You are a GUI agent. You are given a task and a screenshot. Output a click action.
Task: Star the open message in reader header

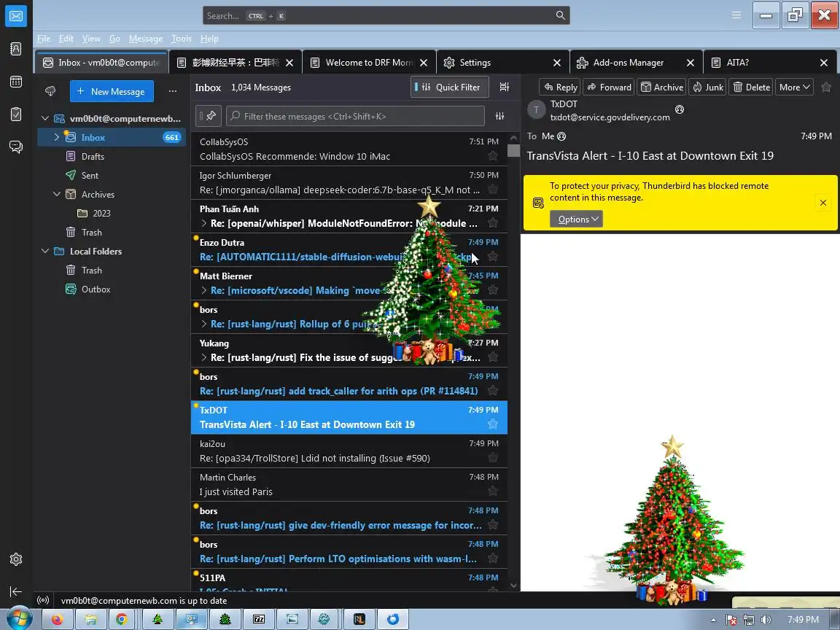(826, 87)
